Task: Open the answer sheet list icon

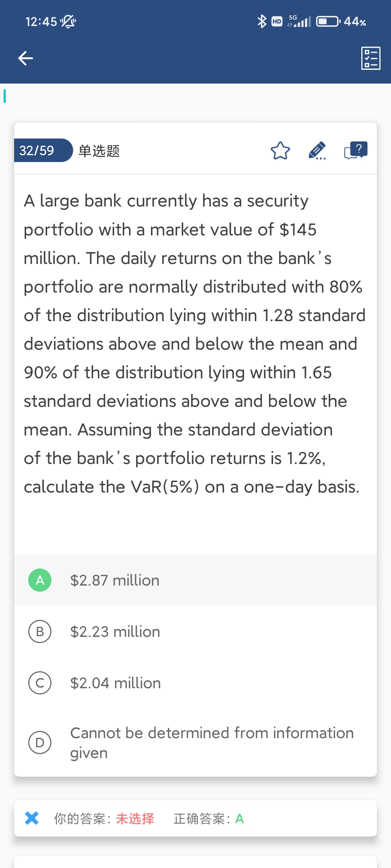Action: [x=371, y=58]
